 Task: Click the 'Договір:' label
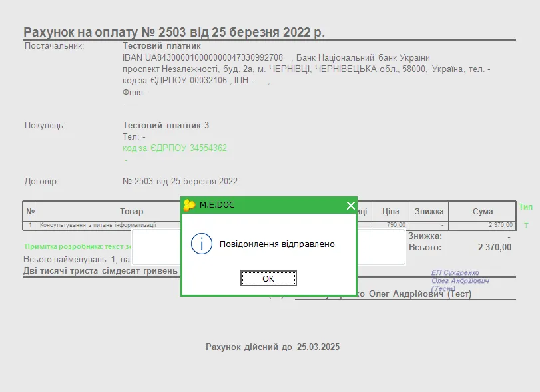point(41,182)
